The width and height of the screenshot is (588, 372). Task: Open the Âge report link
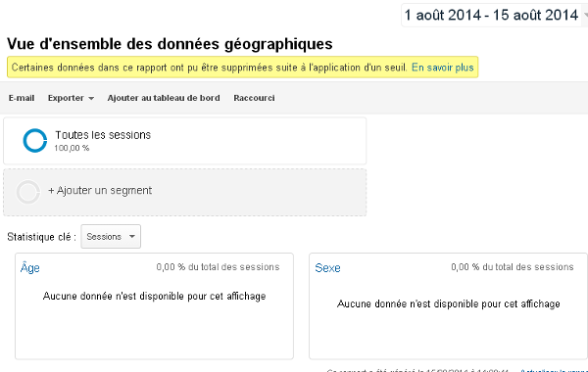click(30, 267)
